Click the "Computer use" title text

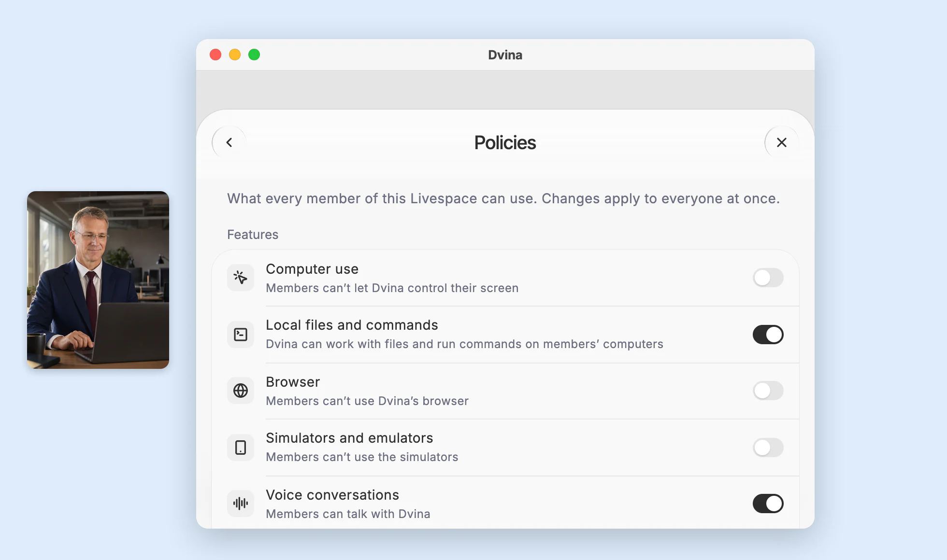tap(312, 269)
